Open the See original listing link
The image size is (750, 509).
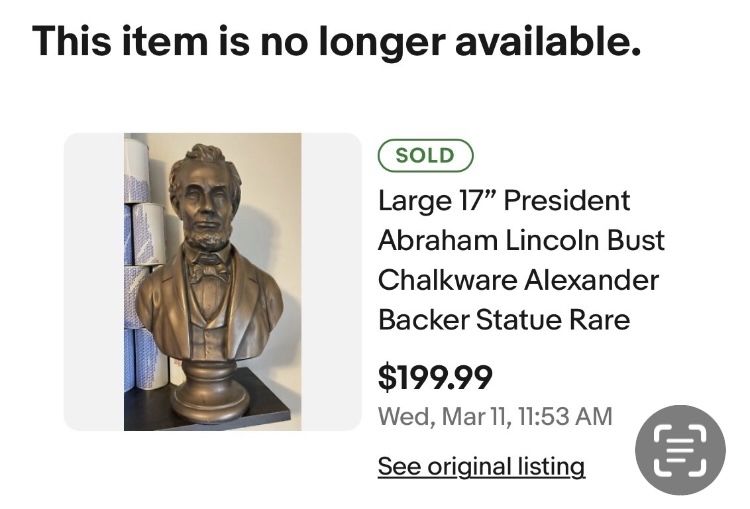point(481,466)
